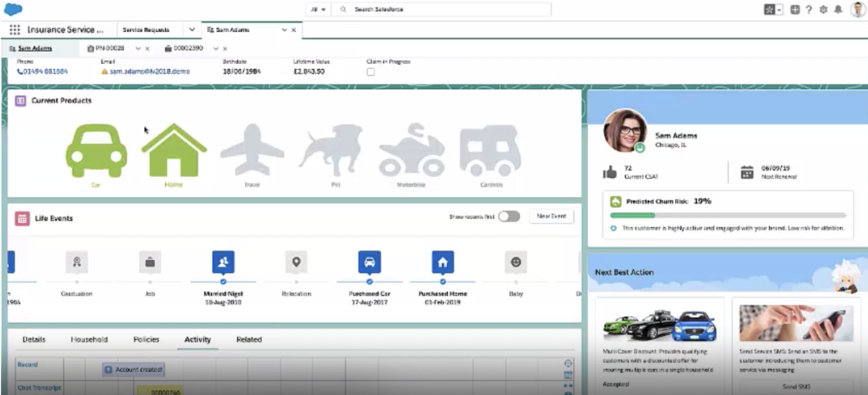This screenshot has width=868, height=395.
Task: Click the timeline target icon above the grid
Action: (x=568, y=364)
